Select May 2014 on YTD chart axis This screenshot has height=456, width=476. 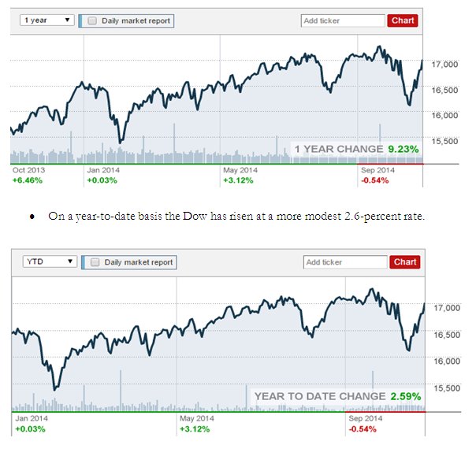coord(197,418)
